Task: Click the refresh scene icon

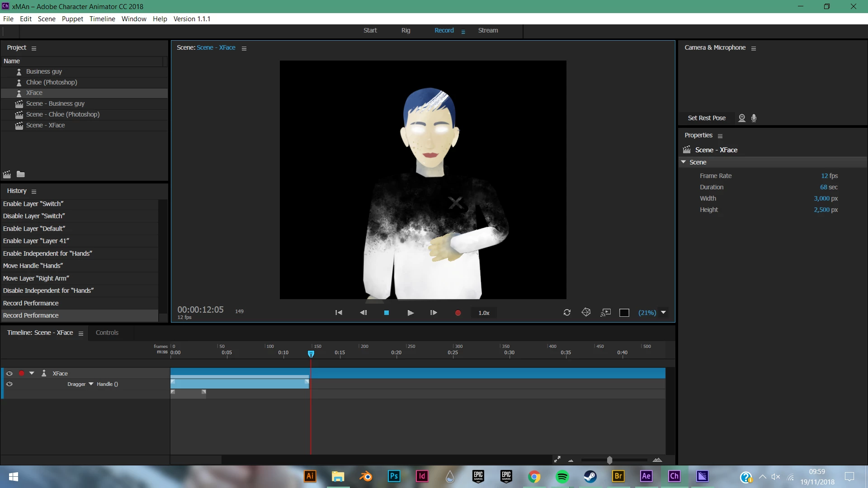Action: pyautogui.click(x=567, y=313)
